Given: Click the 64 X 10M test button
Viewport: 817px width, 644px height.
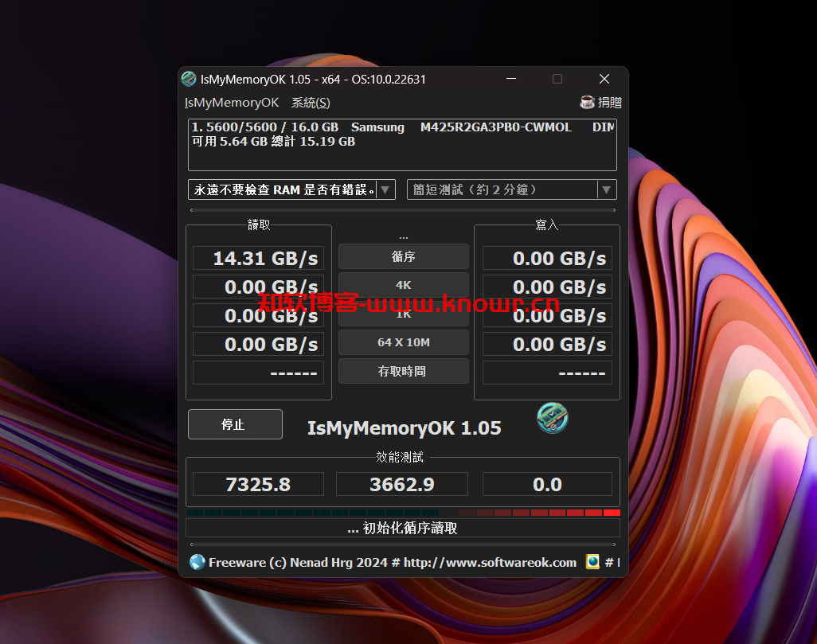Looking at the screenshot, I should coord(403,342).
